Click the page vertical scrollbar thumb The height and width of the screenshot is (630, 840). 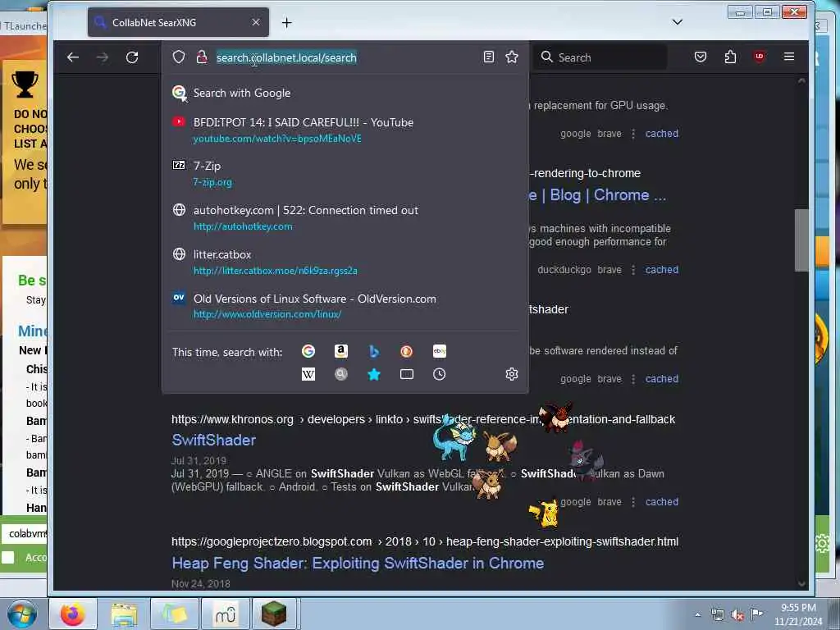click(801, 240)
